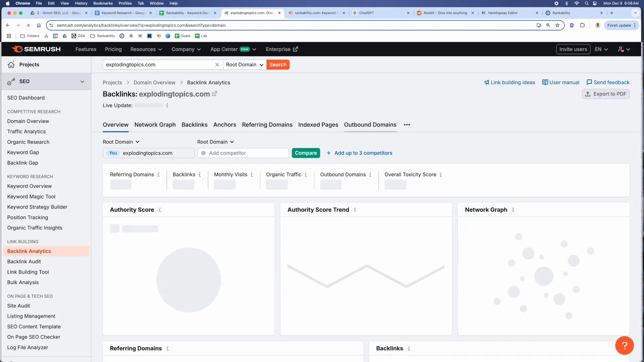Click info icon next to Authority Score
The width and height of the screenshot is (644, 362).
click(x=160, y=210)
